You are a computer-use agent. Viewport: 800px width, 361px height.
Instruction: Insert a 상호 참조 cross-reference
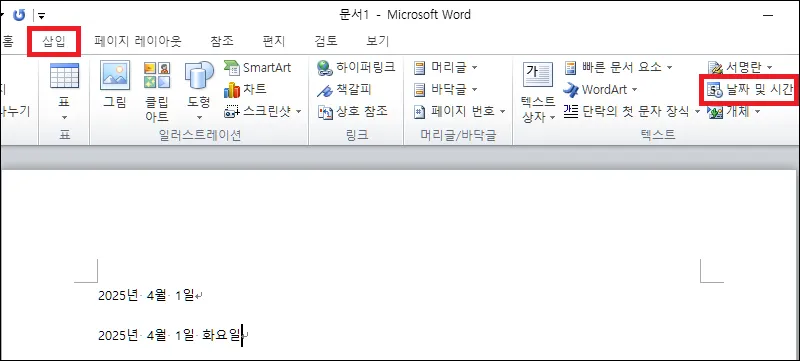pos(353,111)
